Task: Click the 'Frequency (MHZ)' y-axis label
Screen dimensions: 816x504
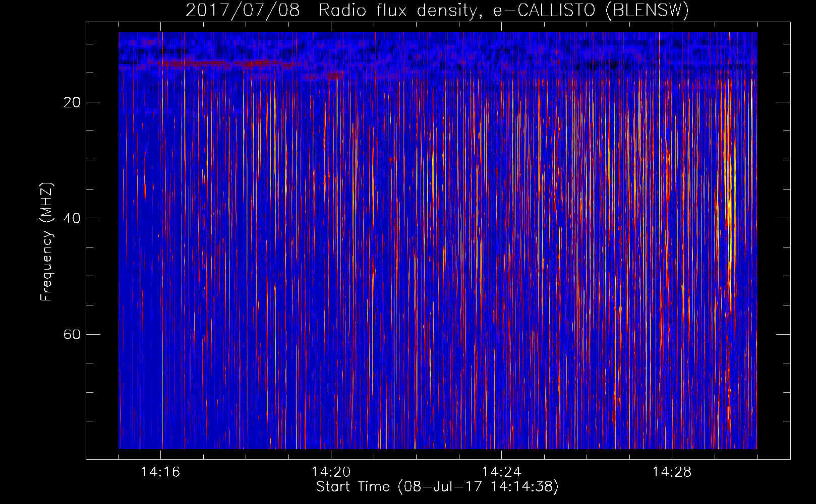Action: pyautogui.click(x=46, y=242)
